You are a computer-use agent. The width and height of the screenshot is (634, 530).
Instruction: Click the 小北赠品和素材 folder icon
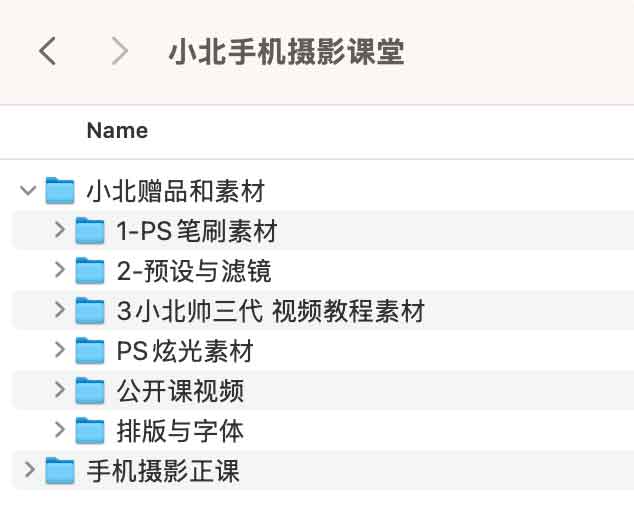coord(61,191)
